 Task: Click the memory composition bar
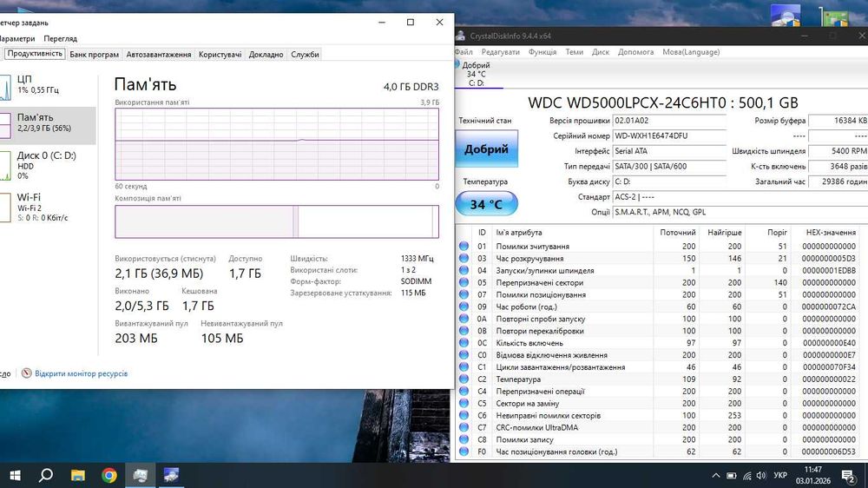tap(277, 221)
